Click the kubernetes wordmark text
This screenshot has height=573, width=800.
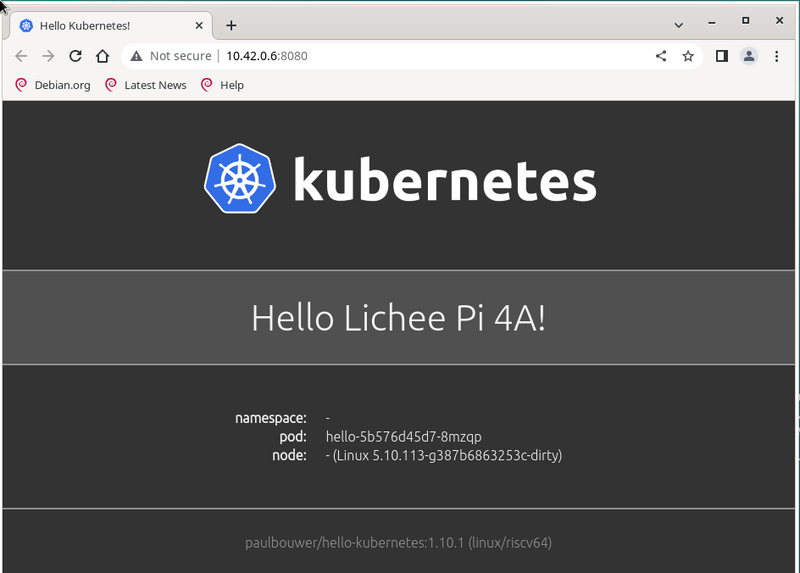(x=445, y=180)
